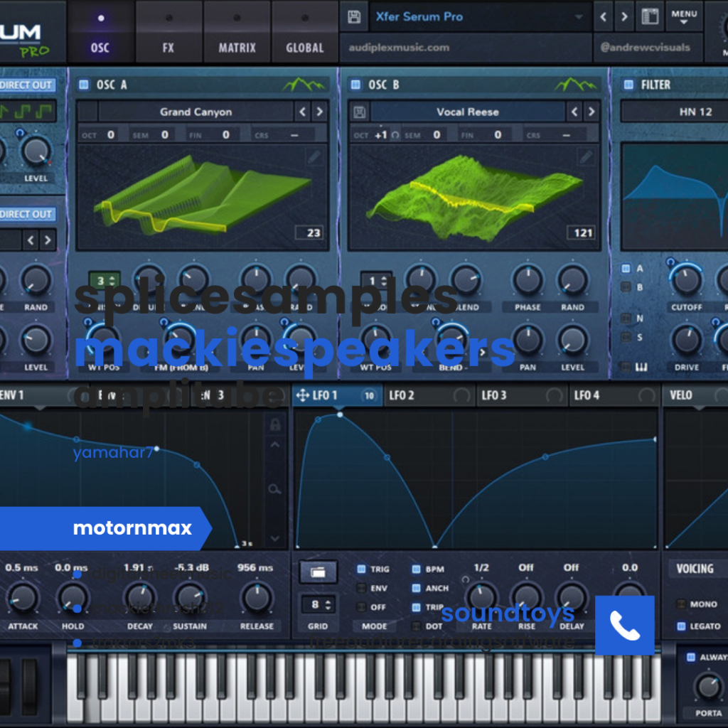
Task: Open the Grand Canyon wavetable menu
Action: [196, 112]
